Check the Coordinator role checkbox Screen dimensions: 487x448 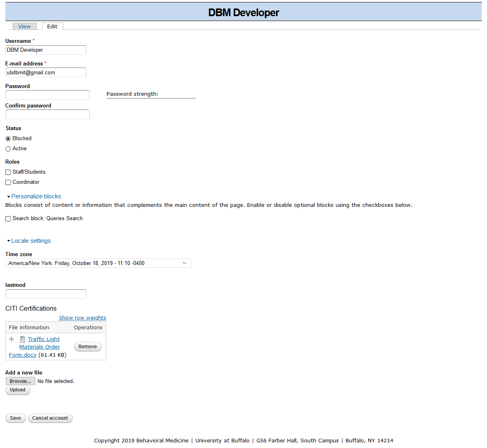point(8,182)
